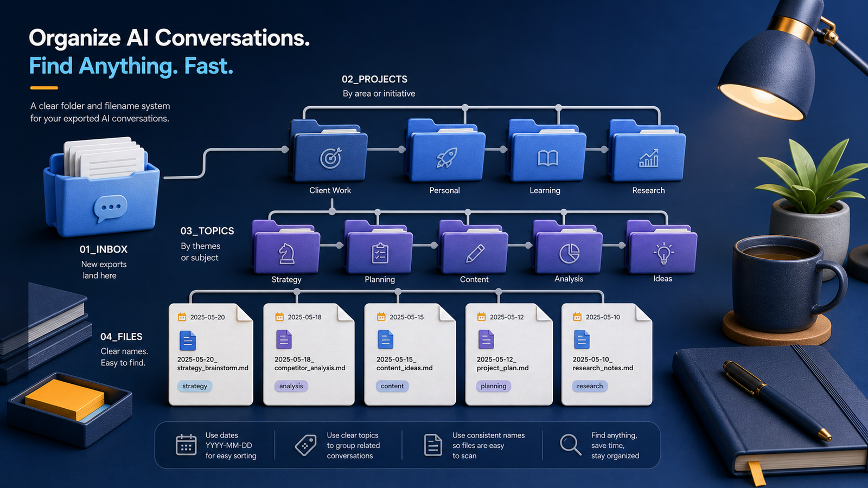Select the 2025-05-15_content_ideas.md filename
Image resolution: width=868 pixels, height=488 pixels.
pos(405,364)
